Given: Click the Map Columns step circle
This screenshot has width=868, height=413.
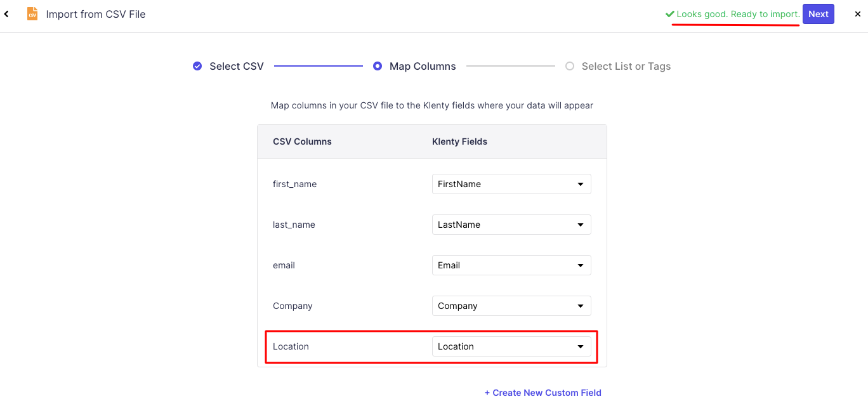Looking at the screenshot, I should pos(378,66).
